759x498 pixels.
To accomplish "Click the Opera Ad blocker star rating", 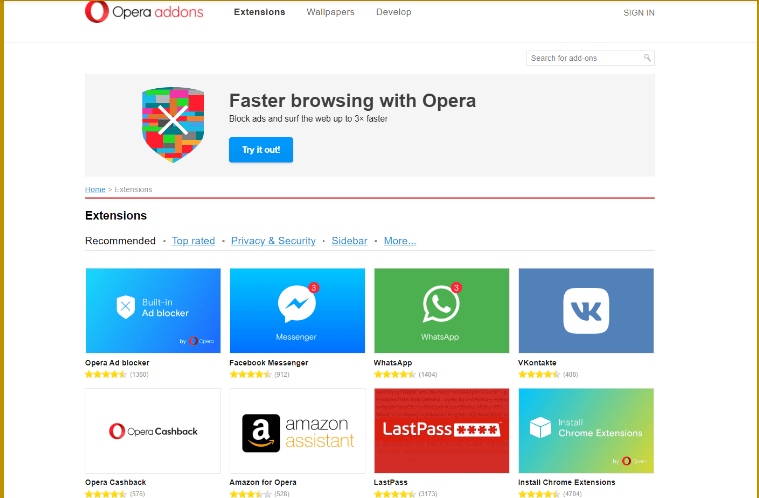I will pyautogui.click(x=106, y=374).
